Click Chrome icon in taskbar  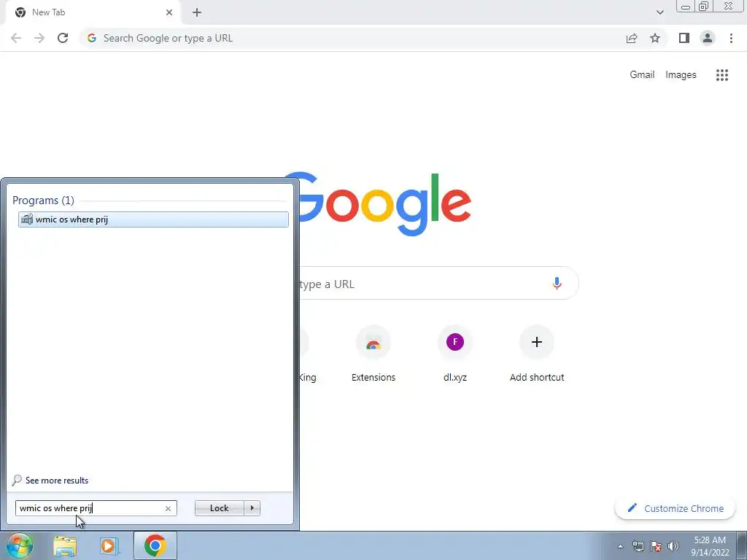coord(155,545)
